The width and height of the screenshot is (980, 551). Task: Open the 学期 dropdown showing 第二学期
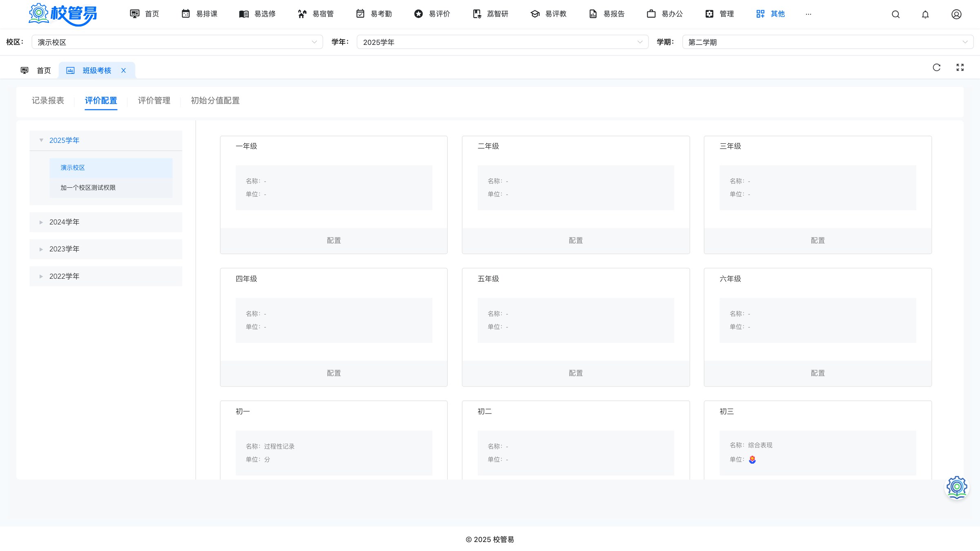828,42
